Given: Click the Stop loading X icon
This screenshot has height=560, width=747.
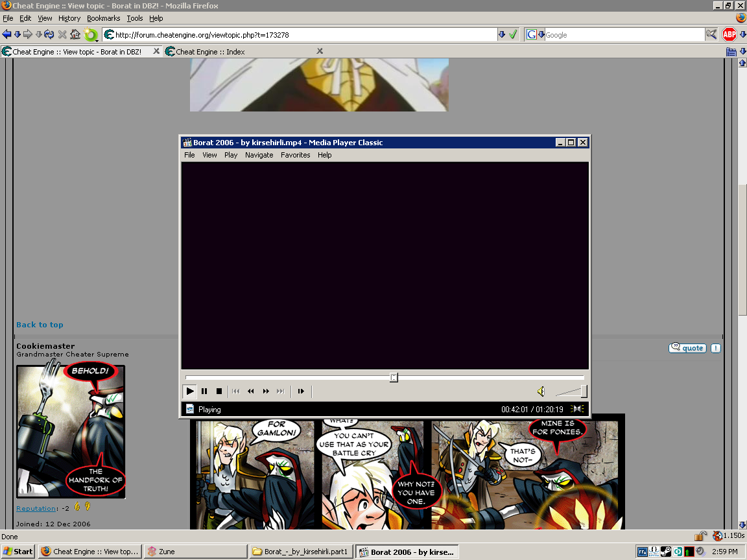Looking at the screenshot, I should click(x=62, y=34).
